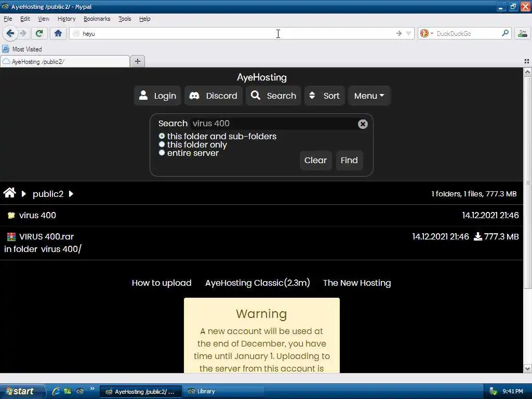This screenshot has height=399, width=532.
Task: Click the browser Forward arrow
Action: pyautogui.click(x=23, y=33)
